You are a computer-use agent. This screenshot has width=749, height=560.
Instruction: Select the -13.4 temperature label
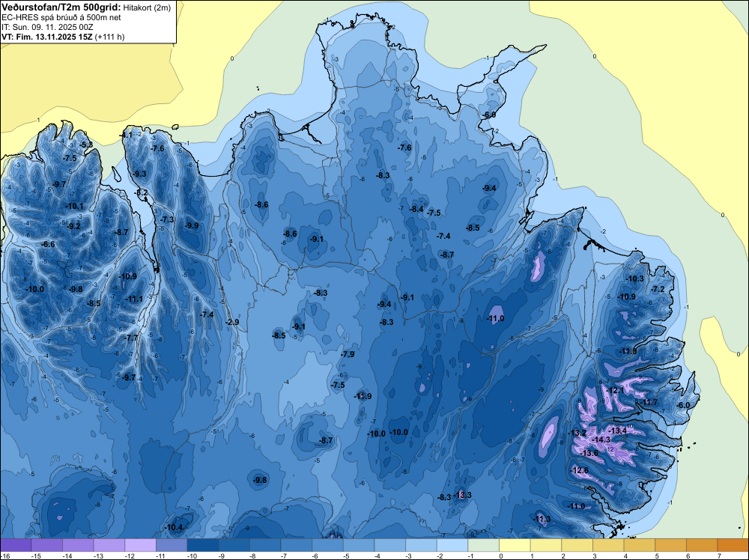click(x=617, y=430)
